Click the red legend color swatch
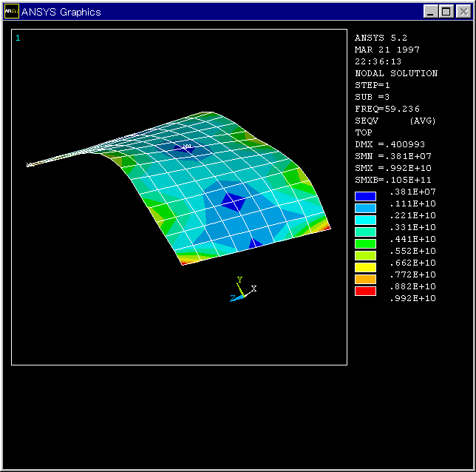The image size is (476, 472). [365, 291]
